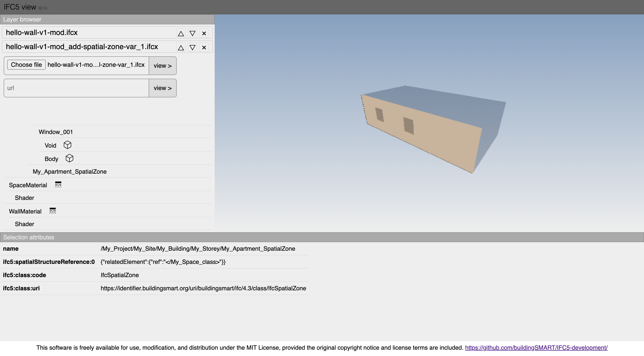
Task: Click the name attribute path value
Action: [x=198, y=249]
